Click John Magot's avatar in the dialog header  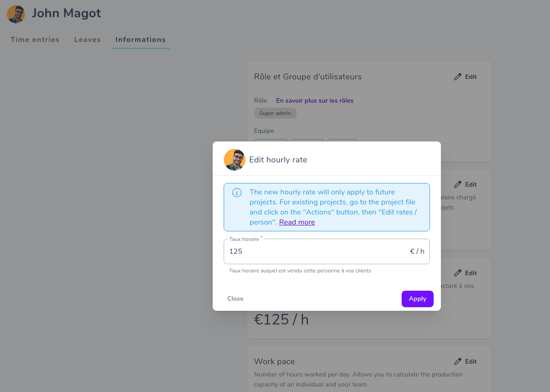[x=235, y=160]
